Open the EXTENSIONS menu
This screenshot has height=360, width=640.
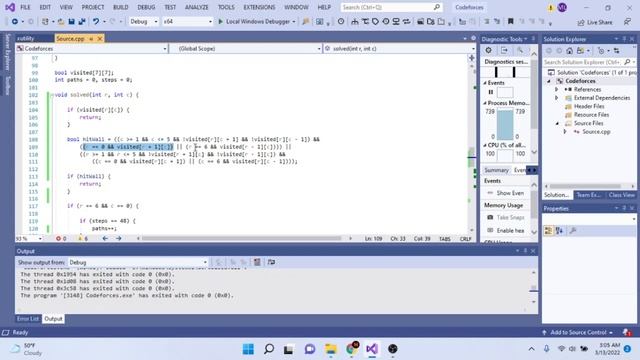(x=259, y=7)
